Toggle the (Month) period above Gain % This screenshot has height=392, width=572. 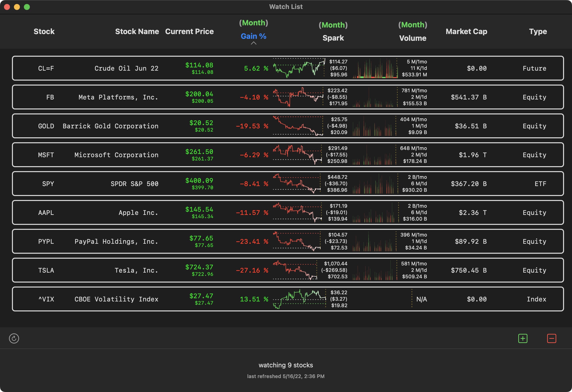pos(254,23)
